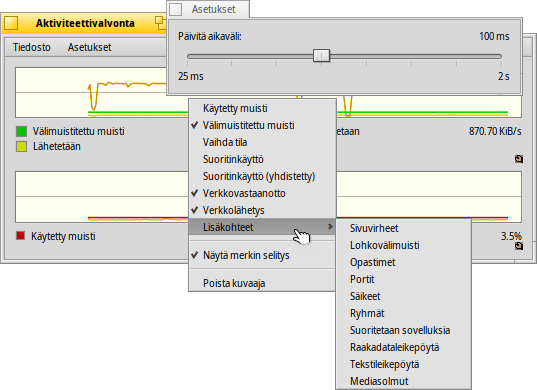Viewport: 537px width, 390px height.
Task: Click the Välimuistitettu muisti legend label
Action: (78, 131)
